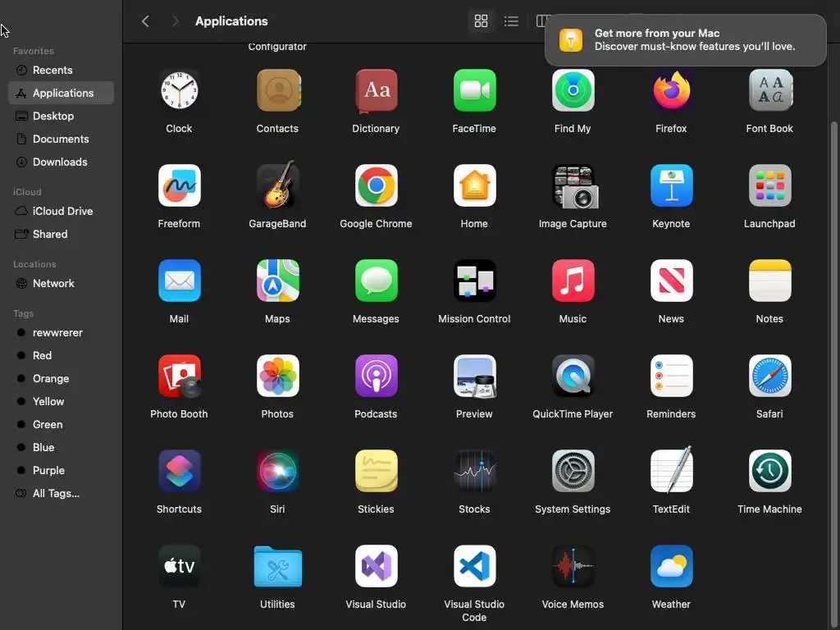Filter by the Purple tag
The width and height of the screenshot is (840, 630).
pyautogui.click(x=61, y=470)
